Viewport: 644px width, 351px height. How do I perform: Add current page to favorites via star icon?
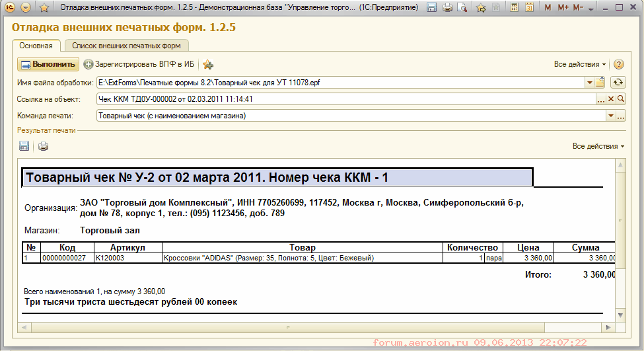480,8
